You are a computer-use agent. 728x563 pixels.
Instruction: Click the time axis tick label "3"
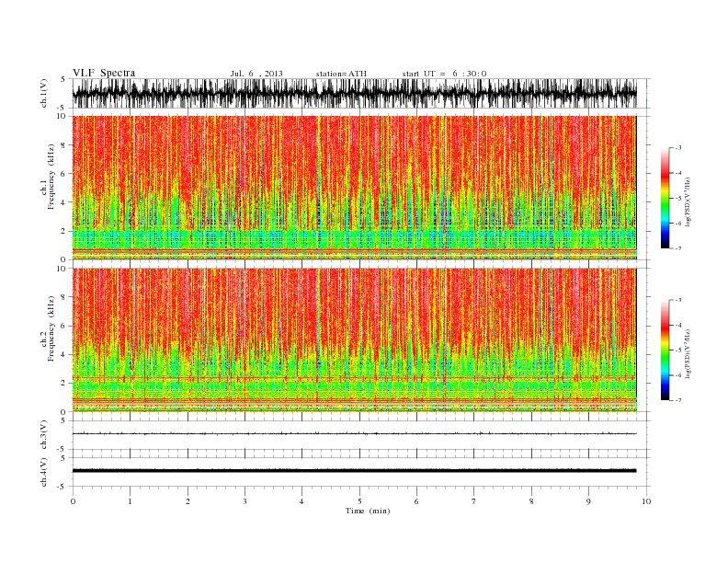[x=245, y=501]
